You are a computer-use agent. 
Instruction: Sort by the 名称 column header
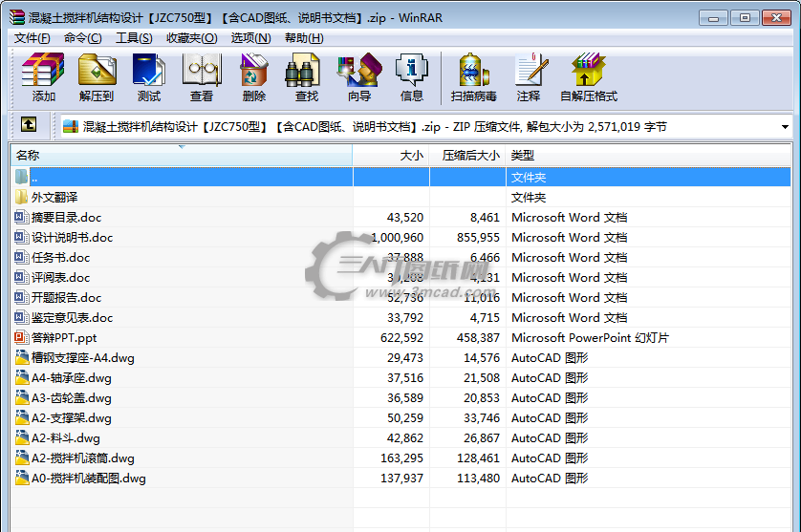tap(182, 156)
